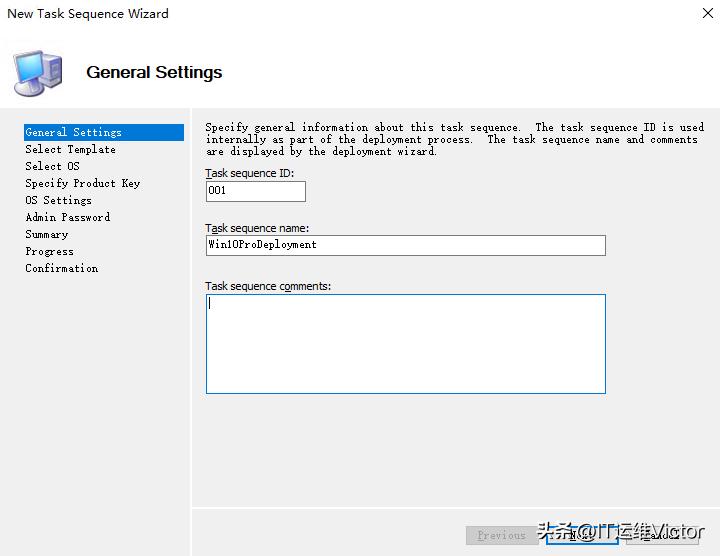This screenshot has height=556, width=720.
Task: Open the Select OS step
Action: coord(52,166)
